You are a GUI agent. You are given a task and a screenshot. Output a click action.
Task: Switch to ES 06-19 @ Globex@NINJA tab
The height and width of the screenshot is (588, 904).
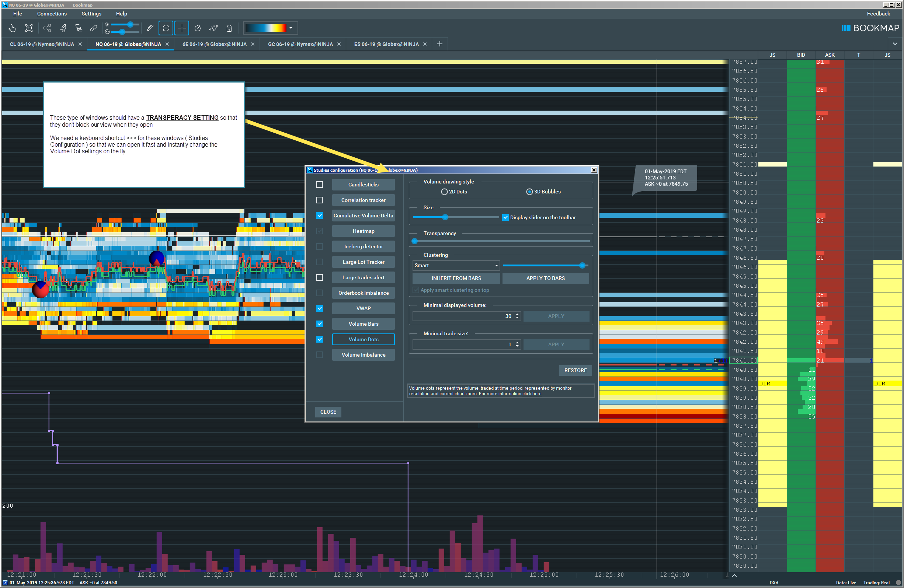386,44
